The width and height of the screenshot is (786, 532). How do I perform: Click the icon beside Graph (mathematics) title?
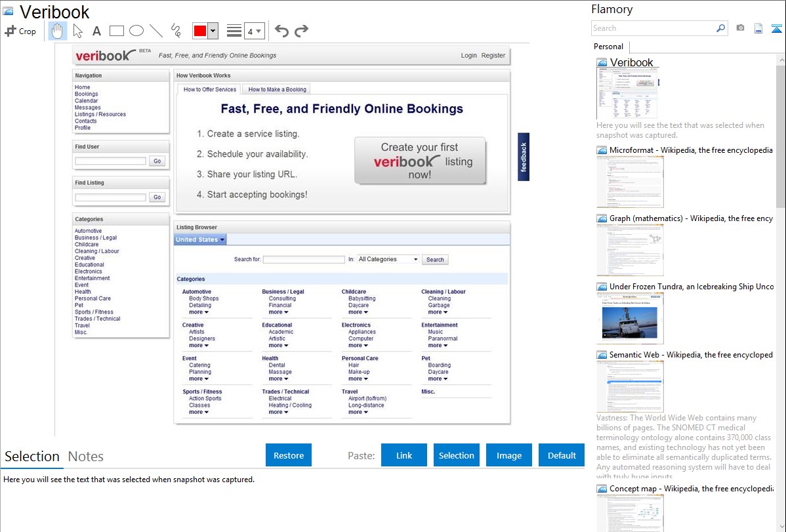click(x=602, y=218)
